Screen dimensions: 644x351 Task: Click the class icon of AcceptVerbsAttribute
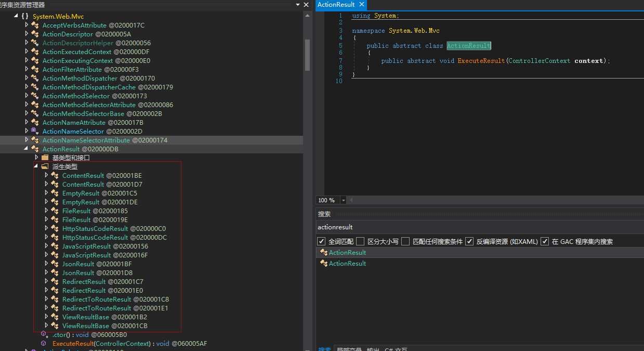point(35,25)
